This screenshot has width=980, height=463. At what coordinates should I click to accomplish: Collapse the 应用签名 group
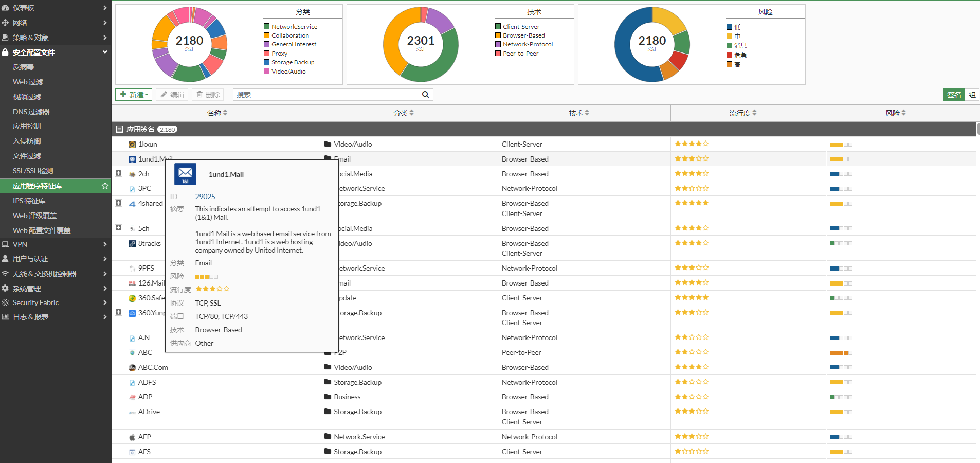(x=119, y=129)
